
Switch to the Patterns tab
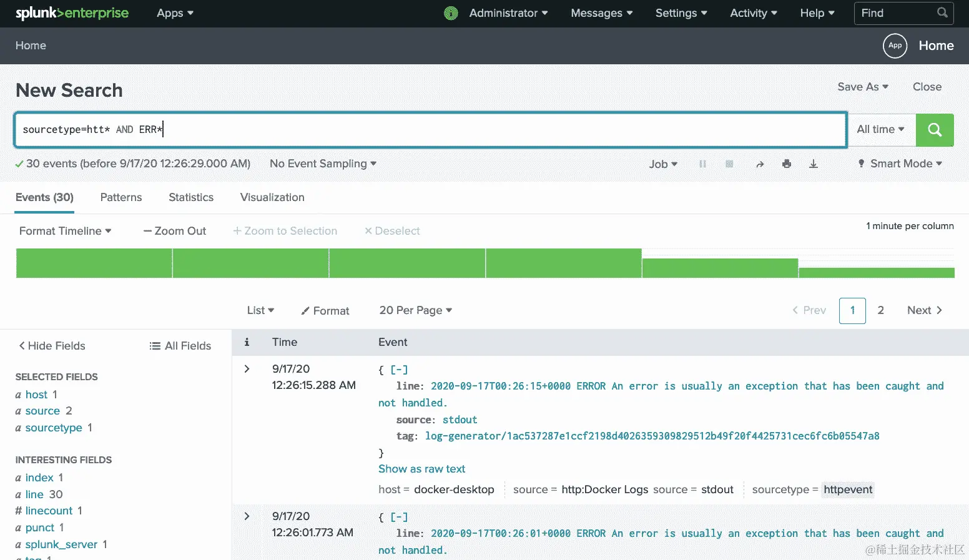coord(121,197)
